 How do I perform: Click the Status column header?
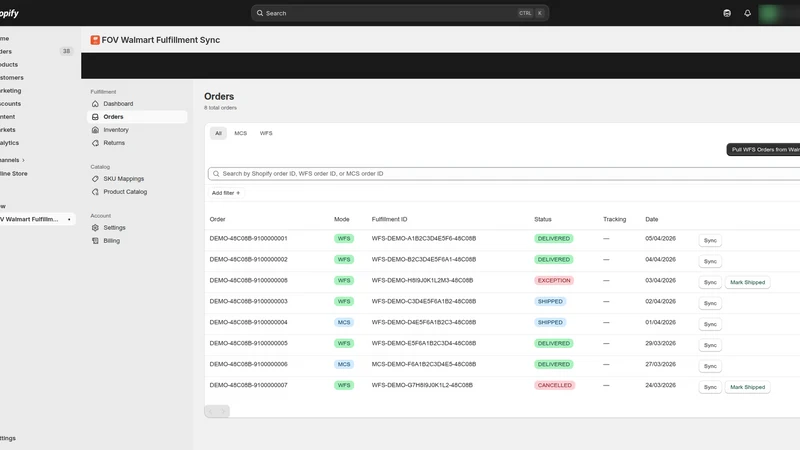click(x=543, y=219)
